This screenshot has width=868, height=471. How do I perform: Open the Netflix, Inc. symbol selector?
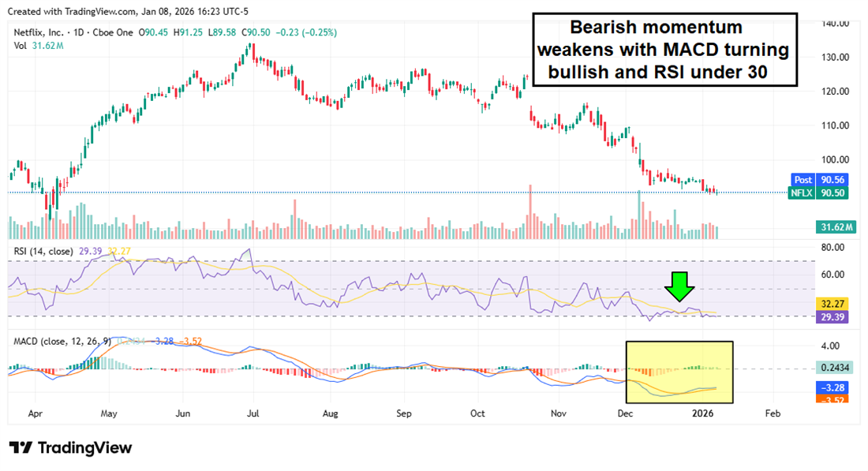37,33
